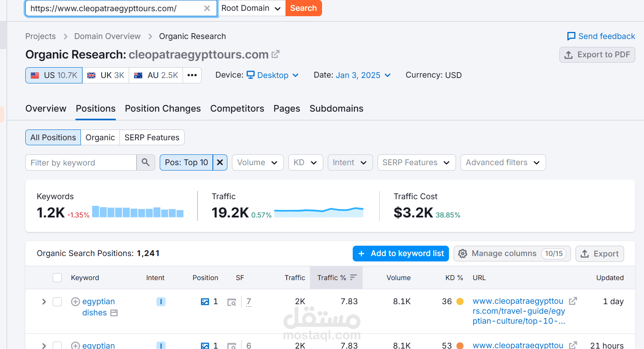Click Informational intent badge for egyptian dishes
The image size is (644, 349).
[x=161, y=302]
